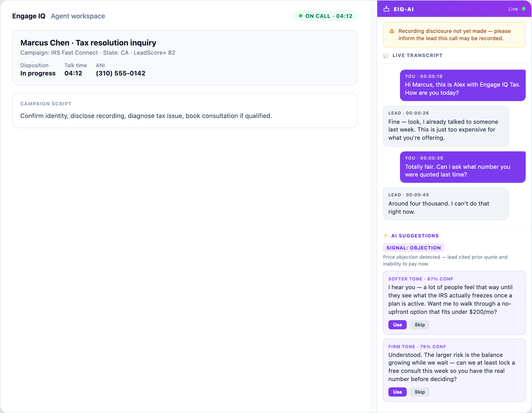Click the Live label in panel header
This screenshot has width=532, height=413.
point(513,9)
